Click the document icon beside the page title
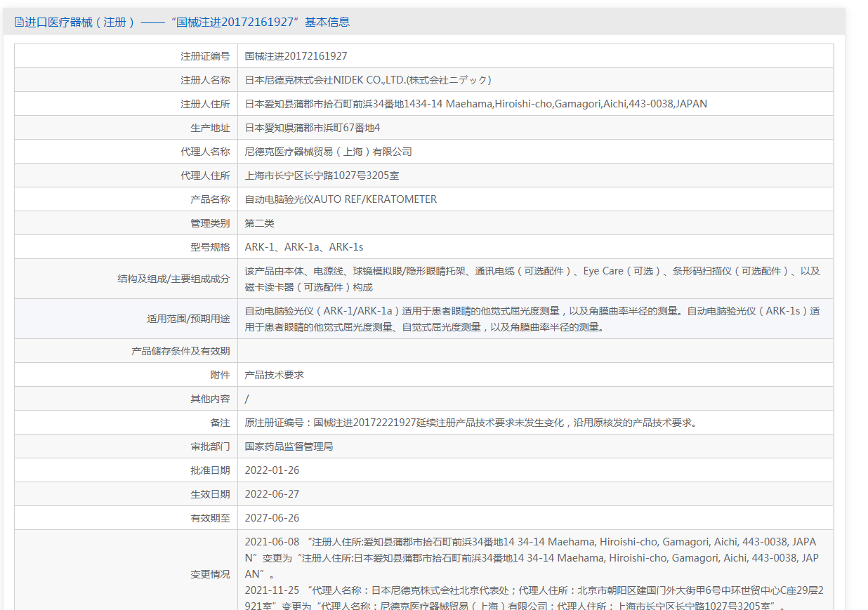 coord(19,22)
